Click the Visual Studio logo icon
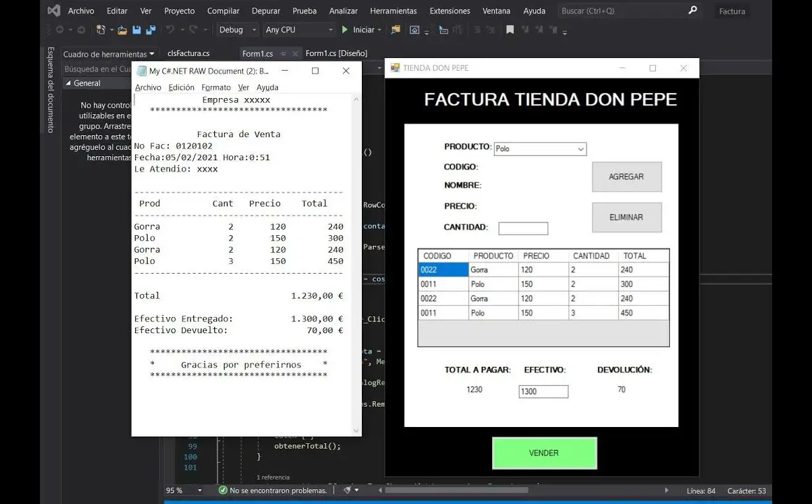 point(54,10)
